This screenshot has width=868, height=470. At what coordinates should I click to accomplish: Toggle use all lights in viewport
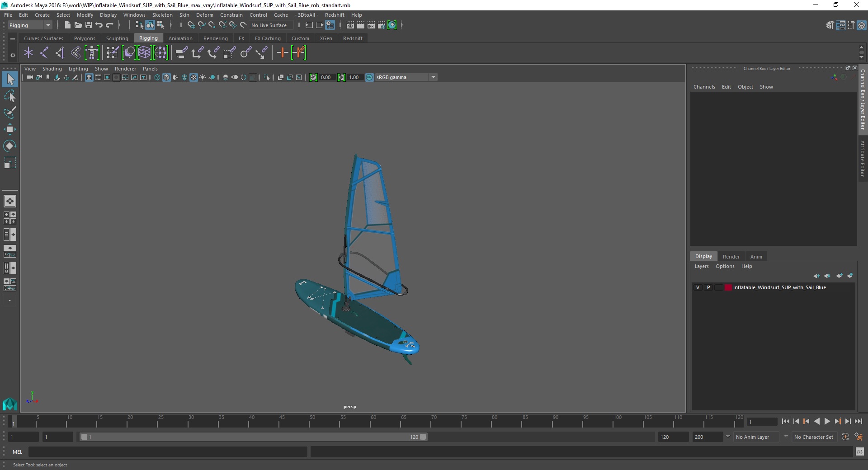pyautogui.click(x=203, y=77)
